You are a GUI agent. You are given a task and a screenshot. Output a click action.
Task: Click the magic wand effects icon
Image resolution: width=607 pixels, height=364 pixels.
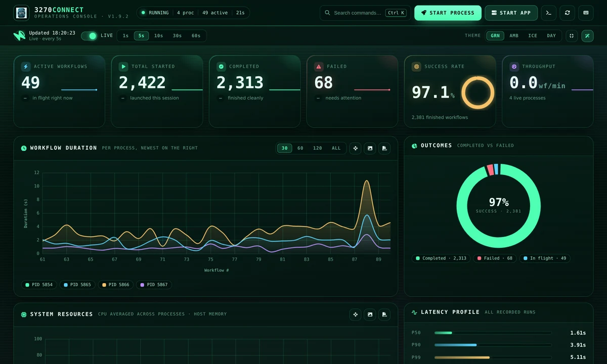point(587,36)
